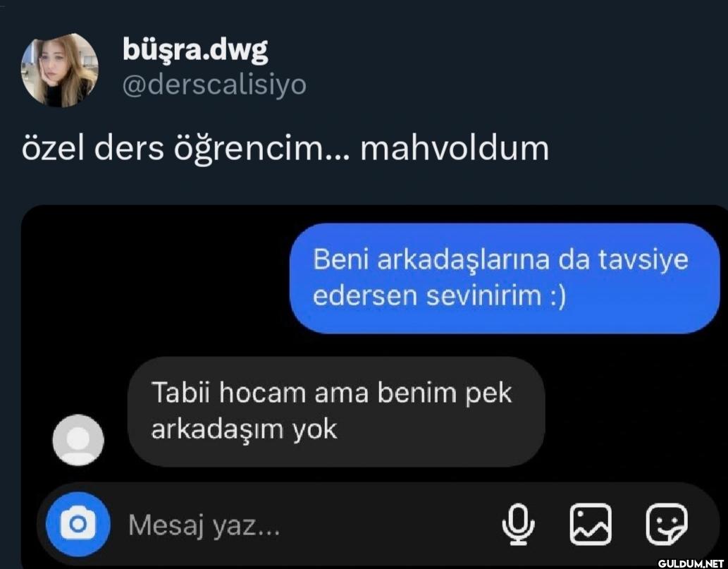Tap the gray default sender avatar
Viewport: 728px width, 569px height.
(x=78, y=440)
